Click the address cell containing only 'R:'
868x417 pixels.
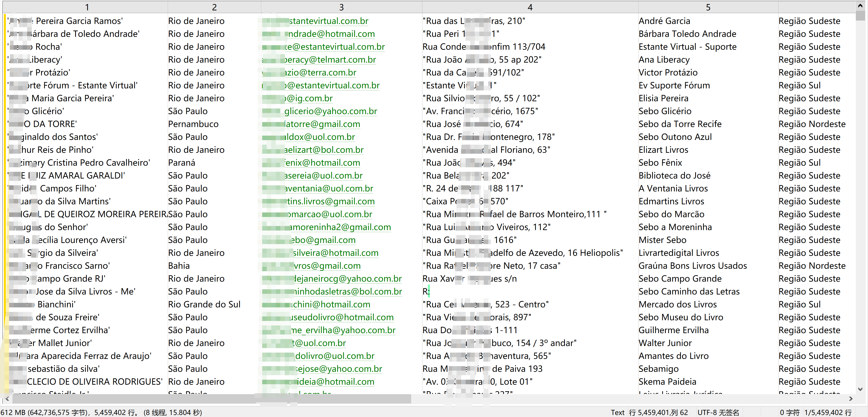pos(426,292)
